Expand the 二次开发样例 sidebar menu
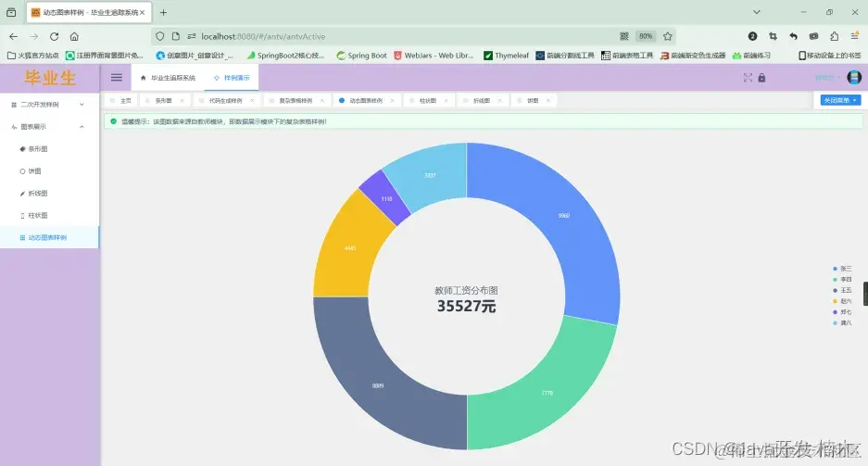Image resolution: width=868 pixels, height=466 pixels. (x=50, y=105)
